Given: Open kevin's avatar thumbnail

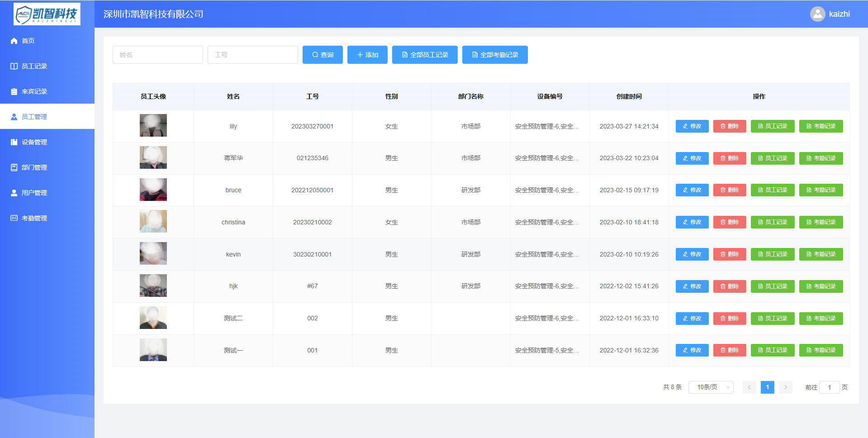Looking at the screenshot, I should click(153, 253).
